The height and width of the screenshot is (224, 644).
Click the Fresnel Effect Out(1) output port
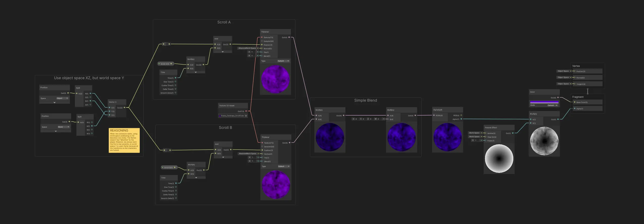(x=513, y=133)
